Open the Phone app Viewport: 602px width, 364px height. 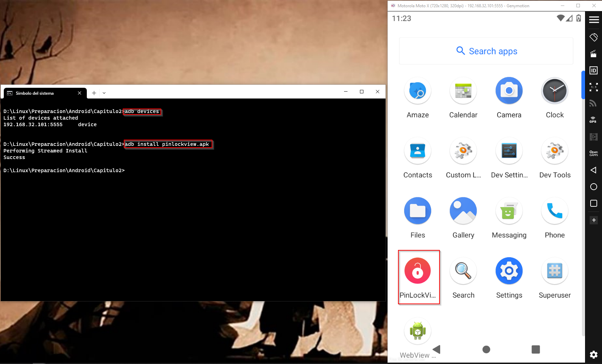(555, 211)
